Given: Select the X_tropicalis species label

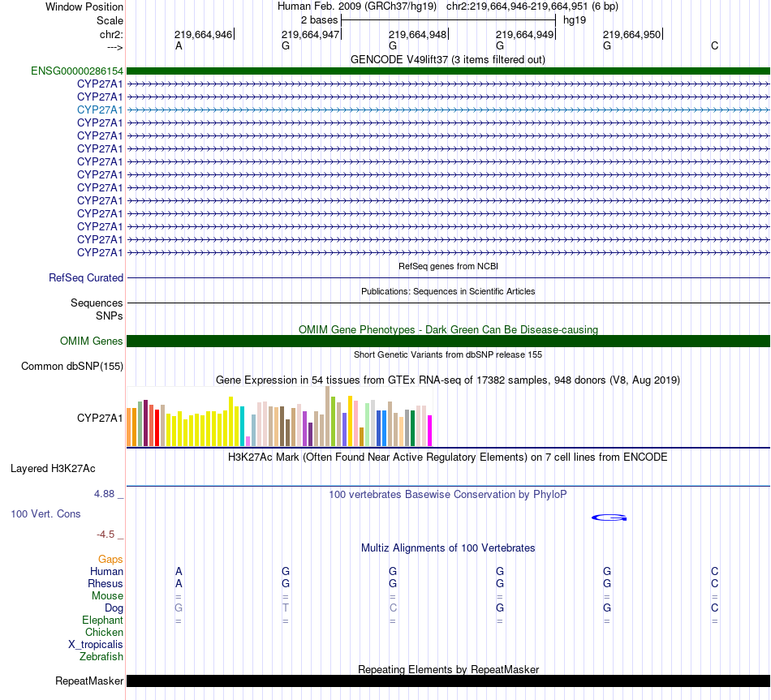Looking at the screenshot, I should [x=96, y=645].
